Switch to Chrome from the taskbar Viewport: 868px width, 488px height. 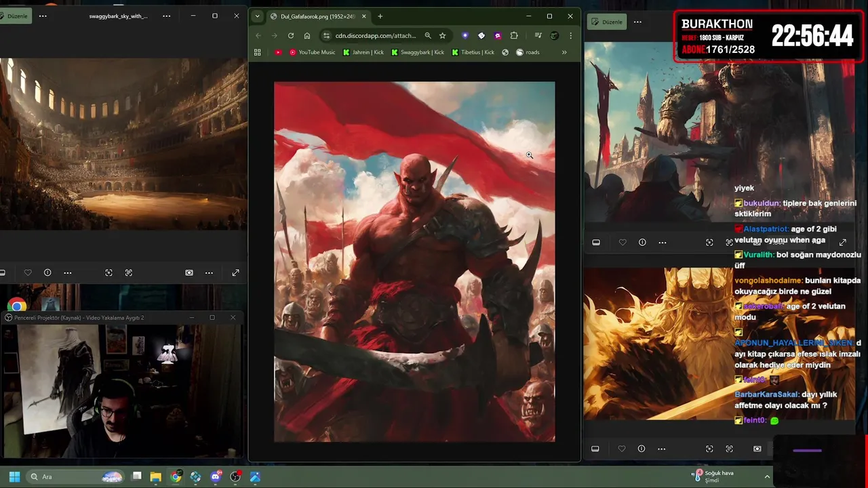[x=176, y=476]
